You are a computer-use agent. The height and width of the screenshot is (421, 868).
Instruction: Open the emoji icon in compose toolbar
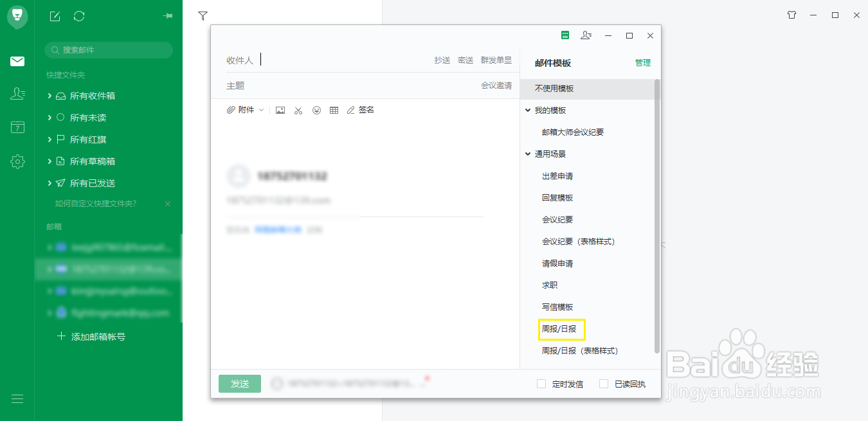[316, 110]
